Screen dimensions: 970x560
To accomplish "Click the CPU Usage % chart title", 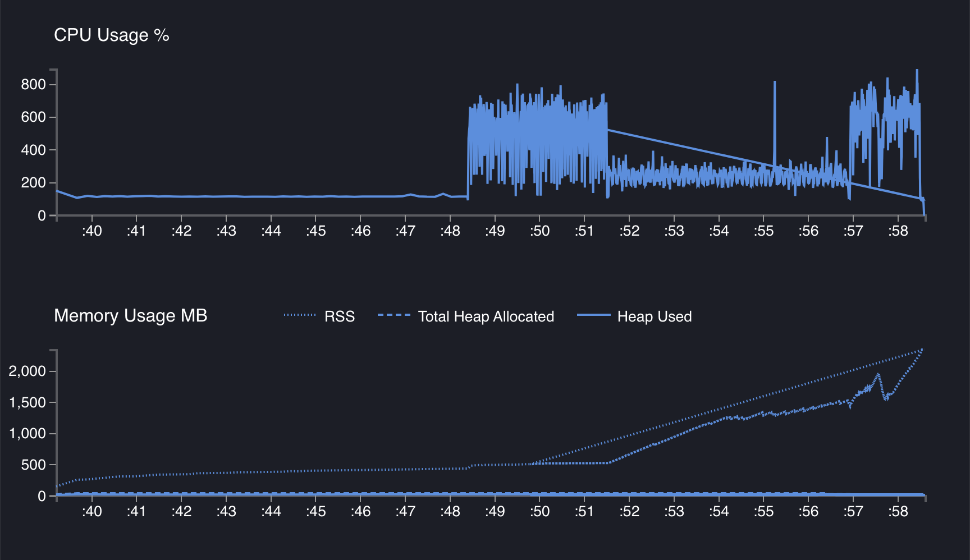I will 111,35.
